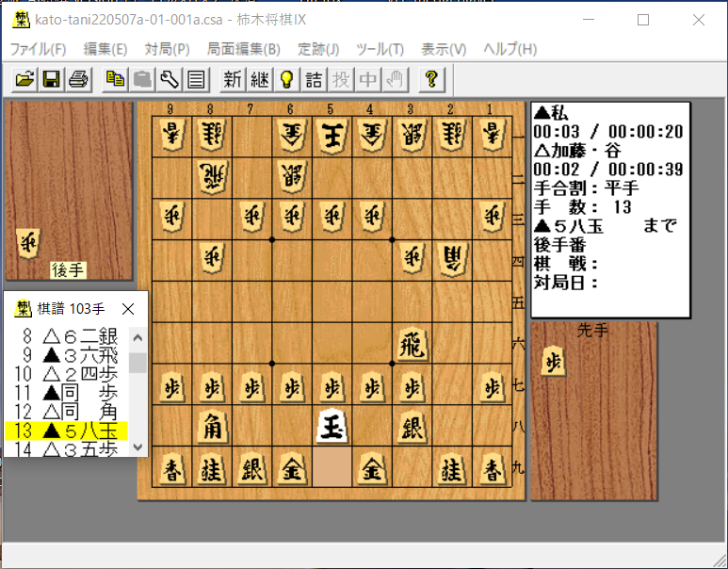This screenshot has width=728, height=569.
Task: Close the 棋譜 103手 move list panel
Action: click(x=128, y=309)
